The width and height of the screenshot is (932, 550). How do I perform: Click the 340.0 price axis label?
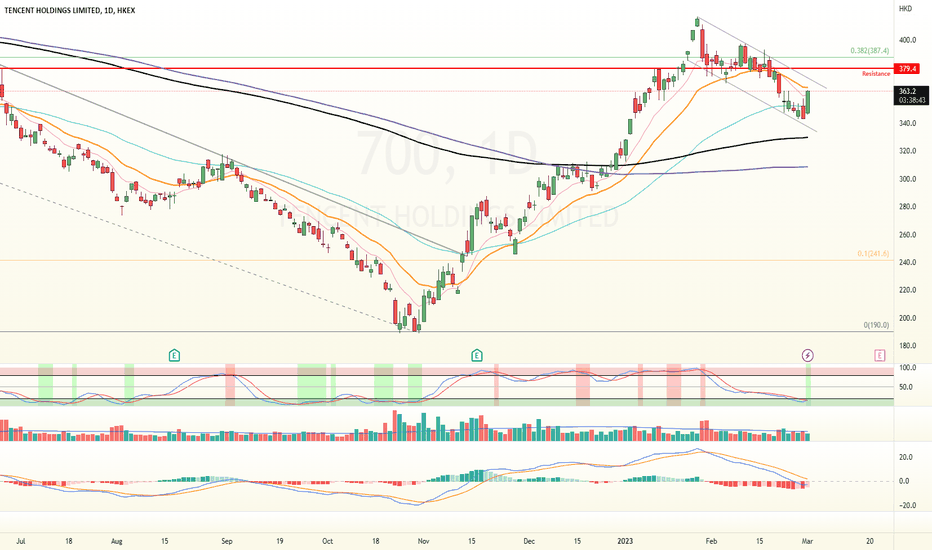coord(907,124)
